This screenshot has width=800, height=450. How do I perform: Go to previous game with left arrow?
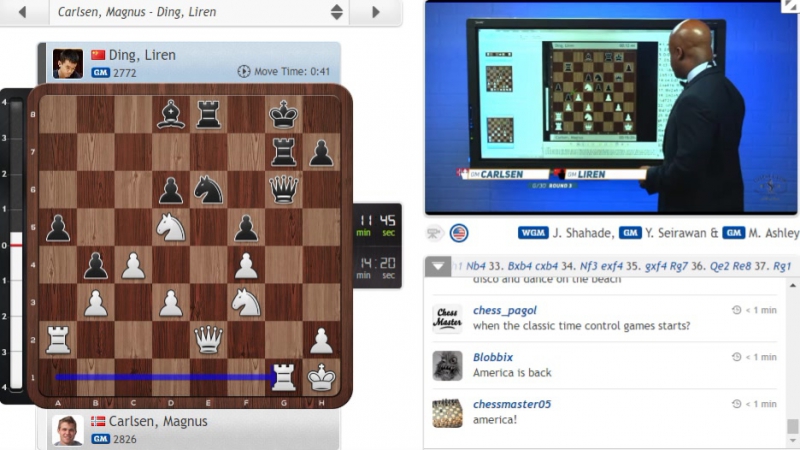click(x=22, y=12)
